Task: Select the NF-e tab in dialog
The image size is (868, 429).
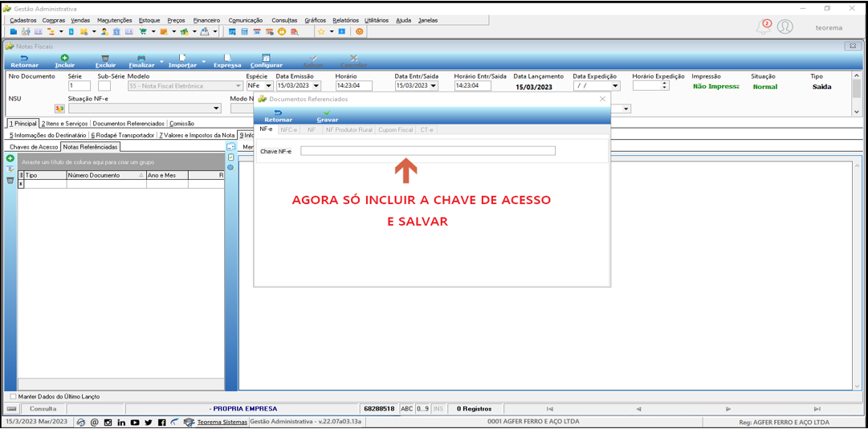Action: coord(267,129)
